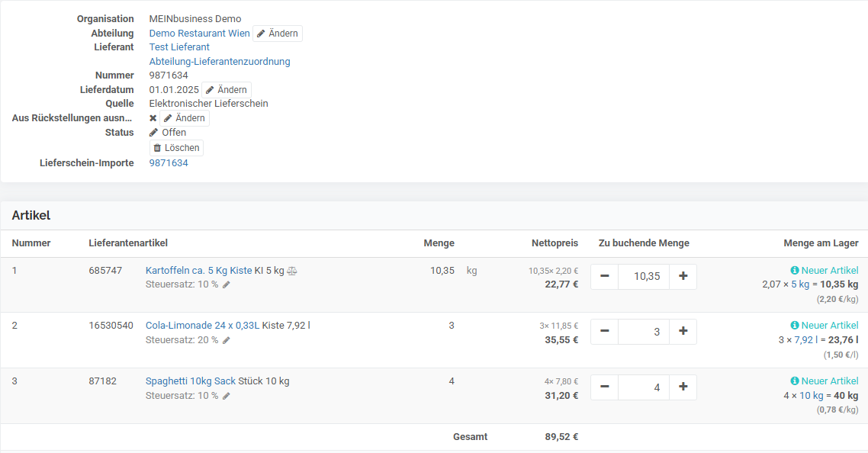Open Abteilung-Lieferantenzuordnung link
Image resolution: width=868 pixels, height=453 pixels.
220,62
